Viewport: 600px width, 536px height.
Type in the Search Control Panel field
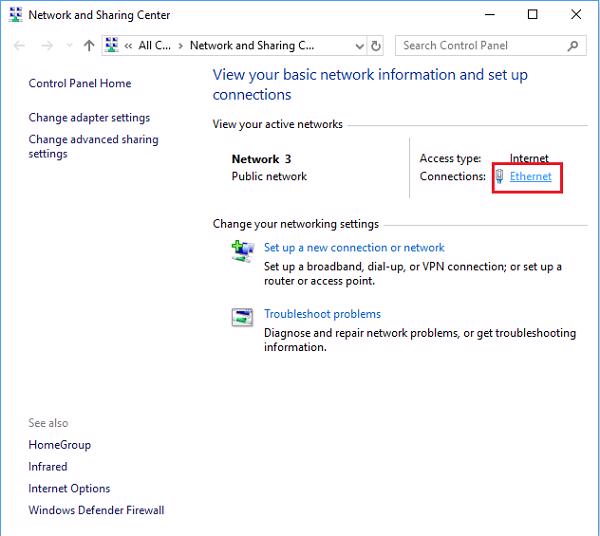click(x=480, y=46)
